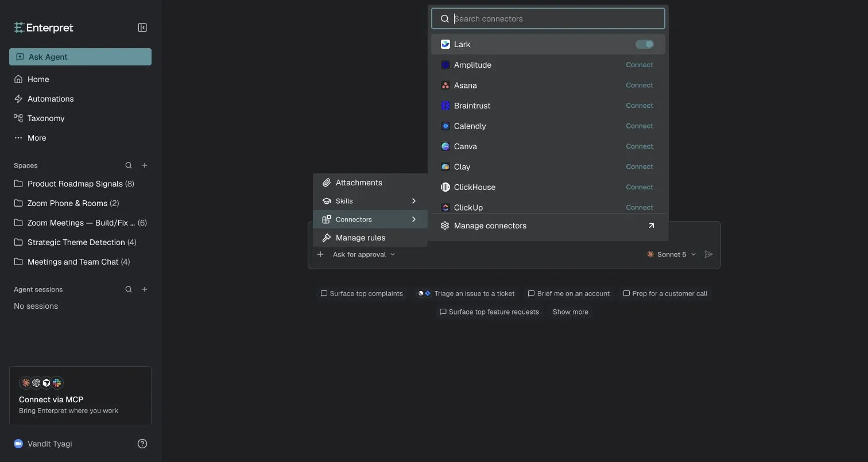This screenshot has width=868, height=462.
Task: Choose Triage an issue to a ticket
Action: tap(466, 293)
